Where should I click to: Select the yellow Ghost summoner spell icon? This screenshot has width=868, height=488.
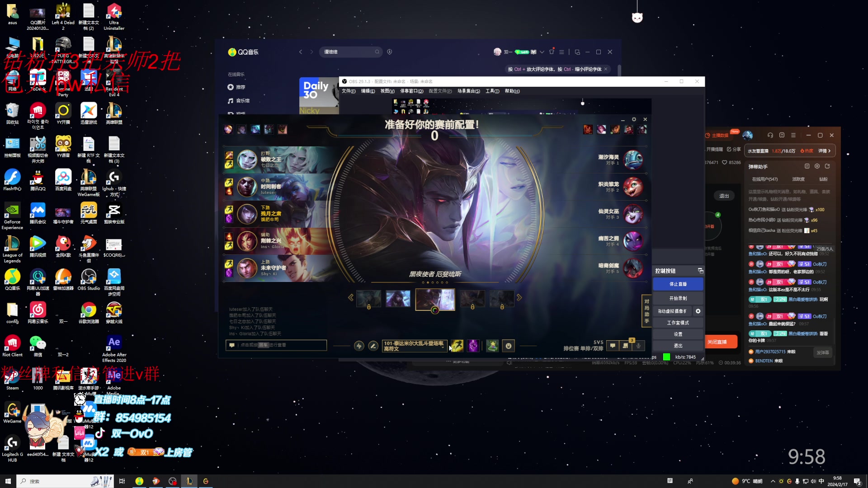pos(457,346)
